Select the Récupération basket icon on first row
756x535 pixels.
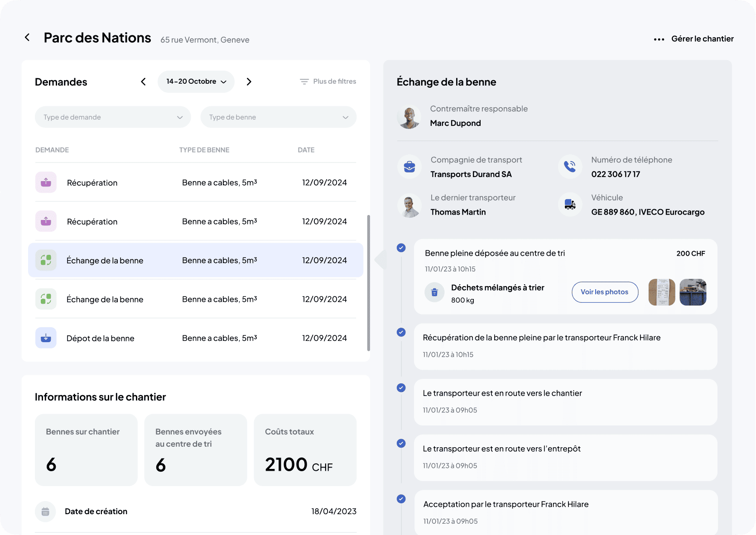coord(46,182)
